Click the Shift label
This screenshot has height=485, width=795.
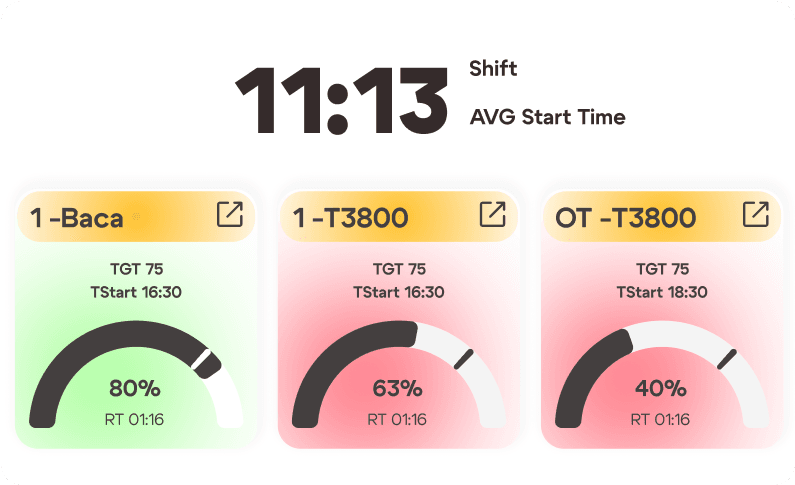coord(493,69)
